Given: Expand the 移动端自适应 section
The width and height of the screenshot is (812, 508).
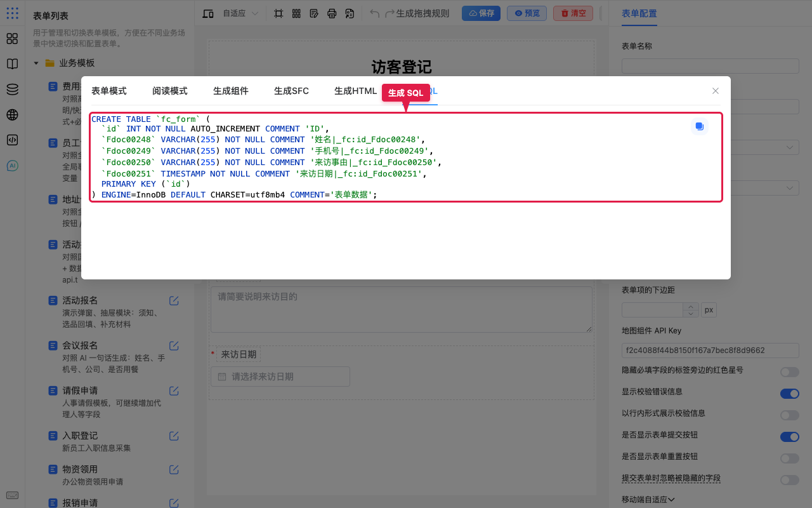Looking at the screenshot, I should pyautogui.click(x=648, y=500).
